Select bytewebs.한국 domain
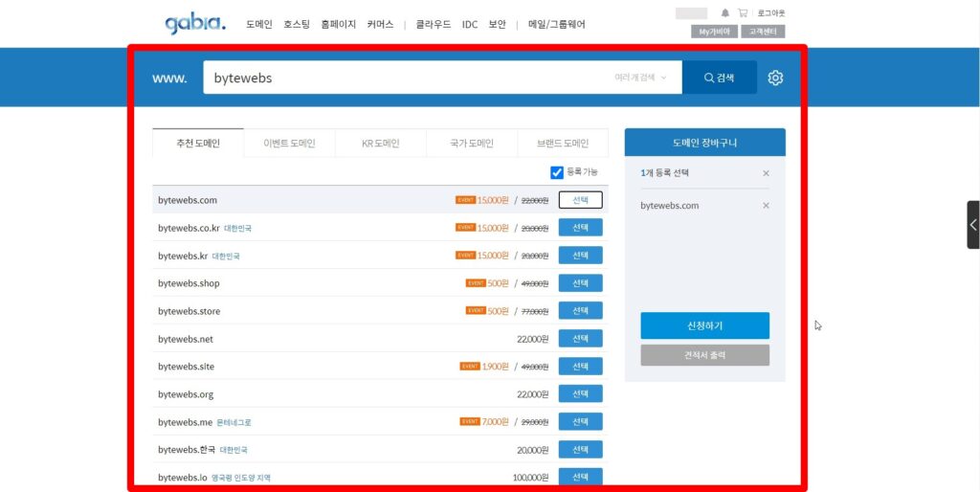Screen dimensions: 980x492 (x=581, y=450)
